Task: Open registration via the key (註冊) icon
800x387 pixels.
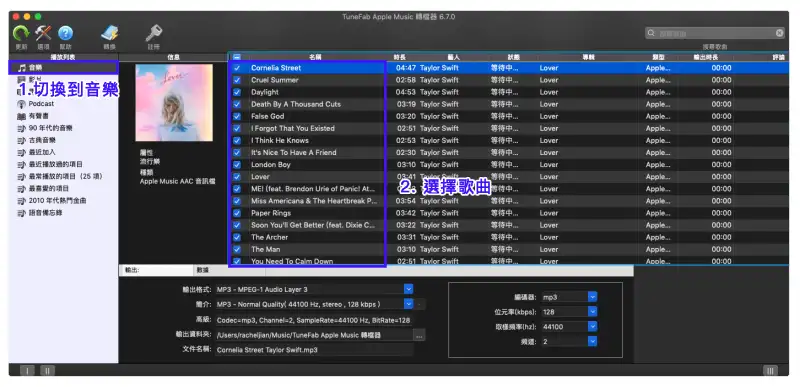Action: coord(153,34)
